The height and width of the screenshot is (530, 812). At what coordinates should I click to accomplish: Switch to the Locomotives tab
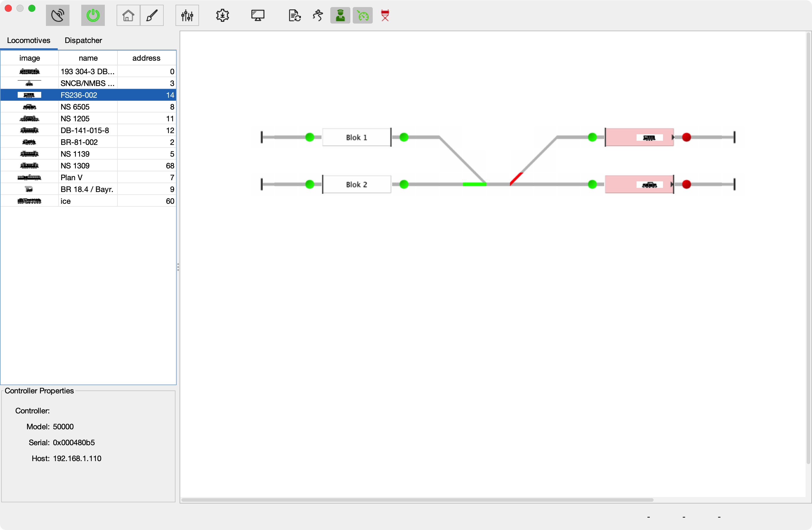point(29,40)
